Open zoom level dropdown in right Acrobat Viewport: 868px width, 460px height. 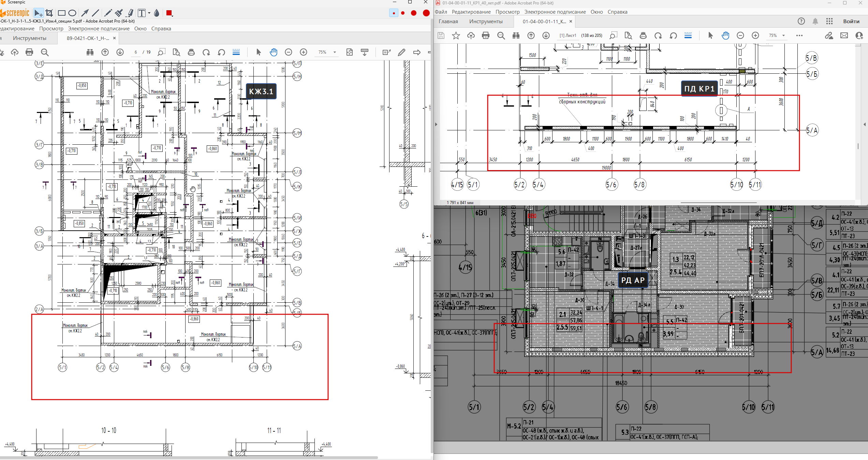click(x=783, y=35)
